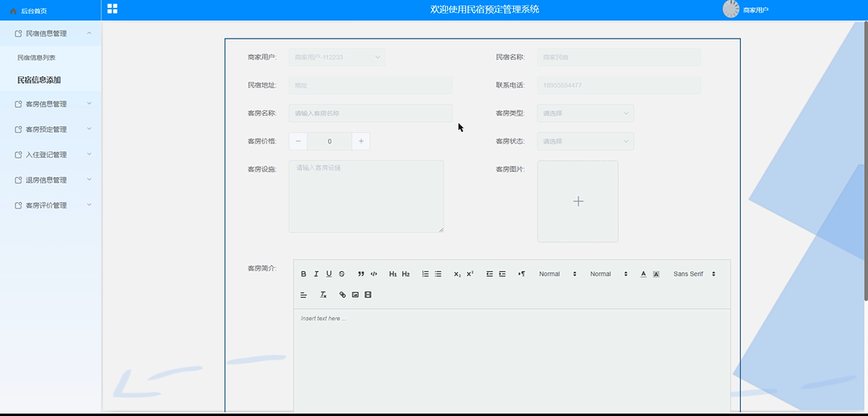Open the text alignment options
This screenshot has height=416, width=868.
pyautogui.click(x=303, y=294)
